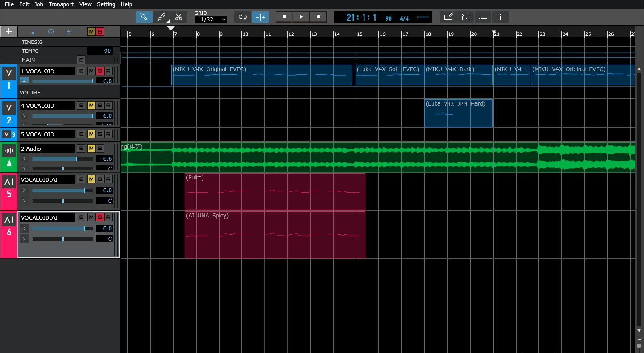Open the GRID 1/32 quantize dropdown
The image size is (644, 353).
click(x=211, y=19)
